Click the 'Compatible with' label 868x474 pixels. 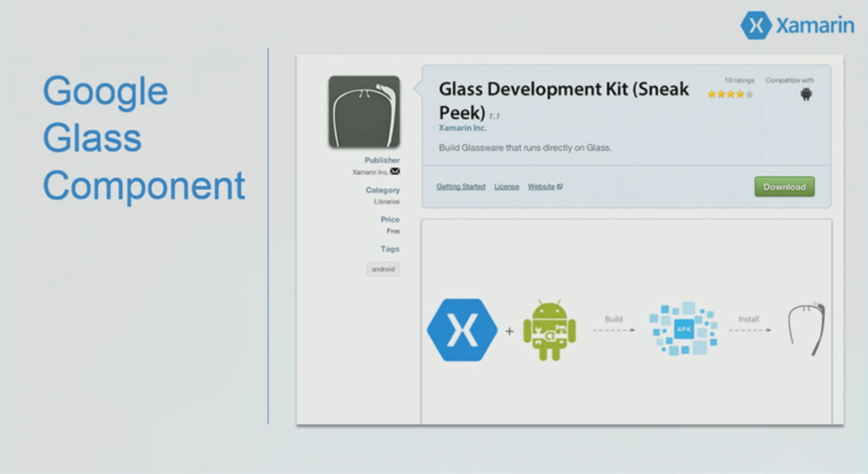(789, 81)
